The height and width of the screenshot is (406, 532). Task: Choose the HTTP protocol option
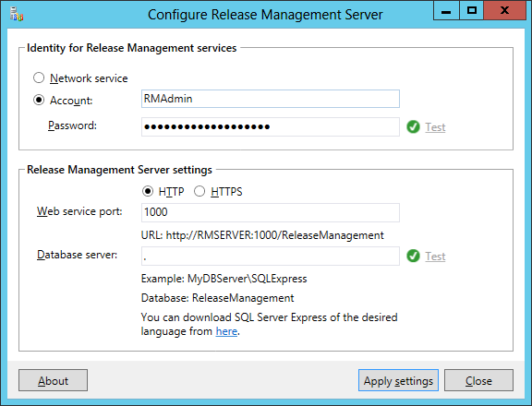[x=148, y=192]
